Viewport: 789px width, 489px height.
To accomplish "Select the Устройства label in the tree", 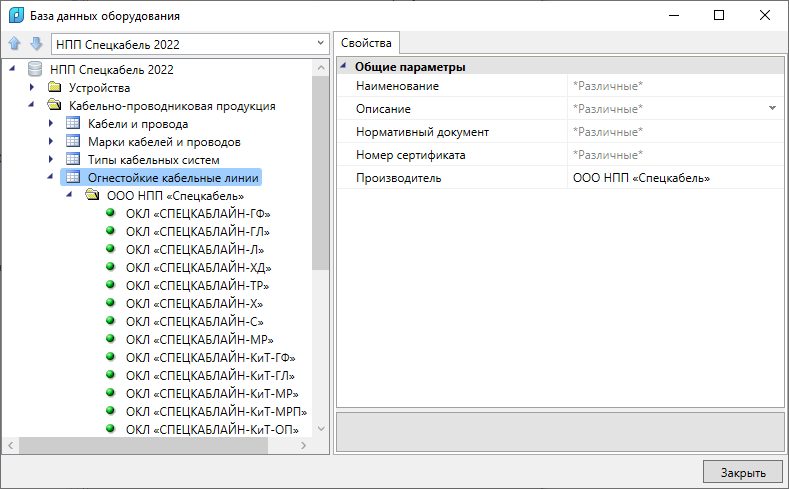I will click(100, 88).
